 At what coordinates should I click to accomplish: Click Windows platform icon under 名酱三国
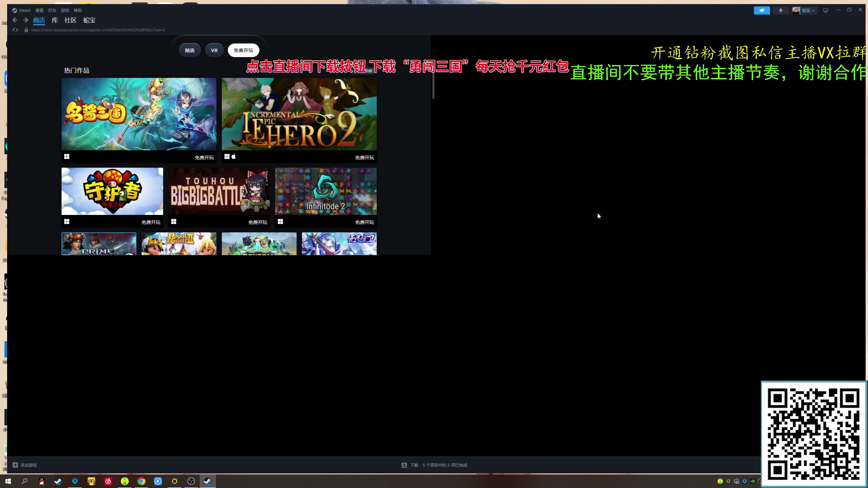point(67,157)
